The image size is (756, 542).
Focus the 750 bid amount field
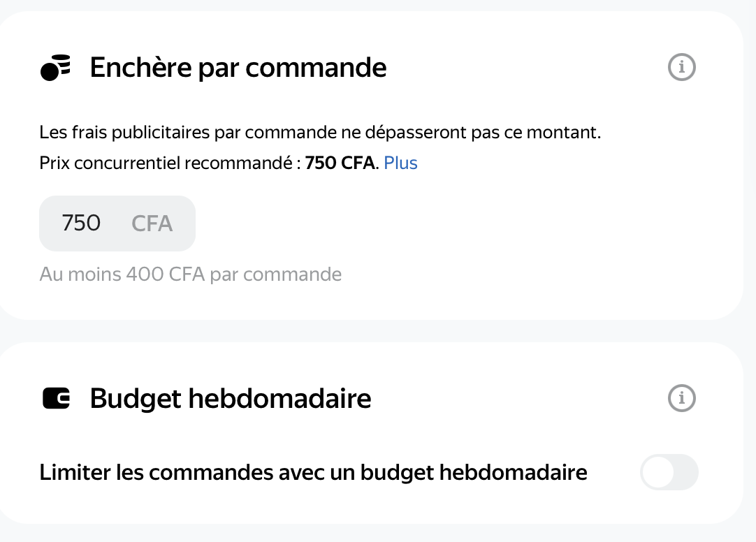(117, 224)
